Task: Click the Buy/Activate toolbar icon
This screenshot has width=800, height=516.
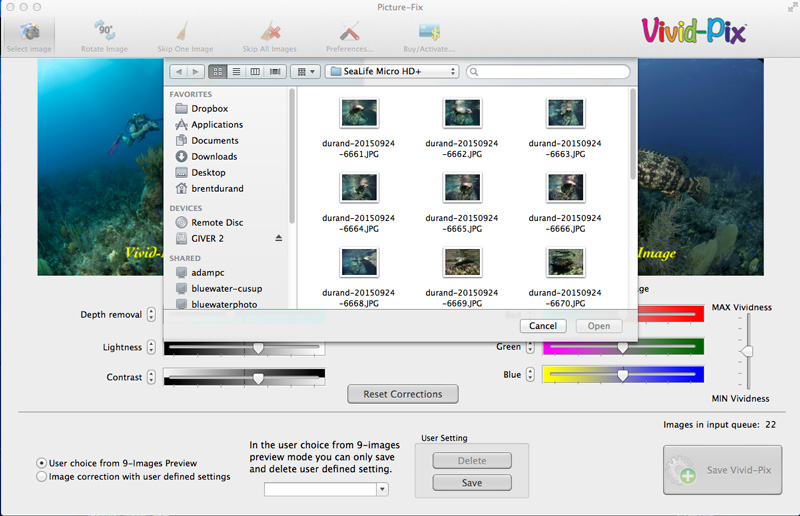Action: 431,31
